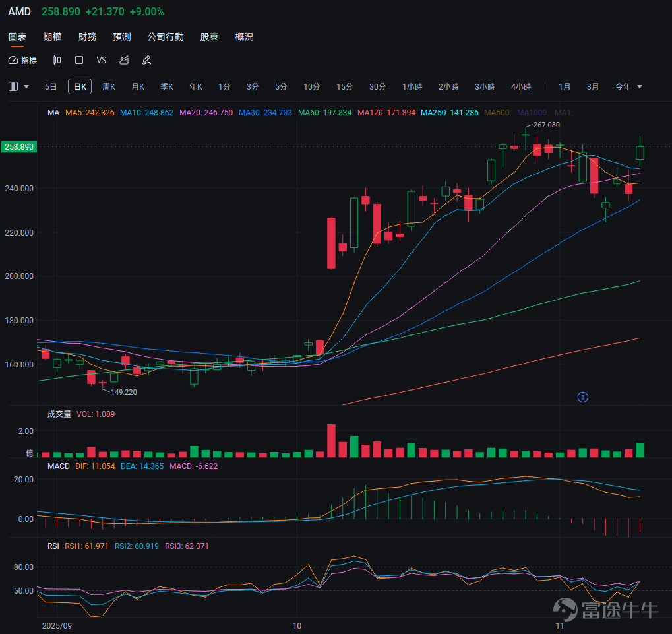The width and height of the screenshot is (672, 634).
Task: Click the candlestick chart type icon
Action: 57,61
